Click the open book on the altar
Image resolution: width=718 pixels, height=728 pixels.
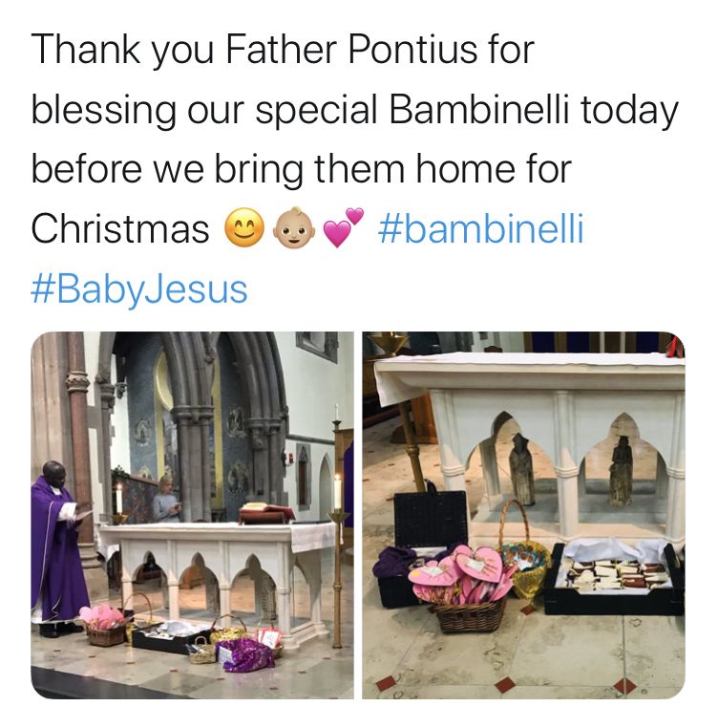click(x=266, y=513)
